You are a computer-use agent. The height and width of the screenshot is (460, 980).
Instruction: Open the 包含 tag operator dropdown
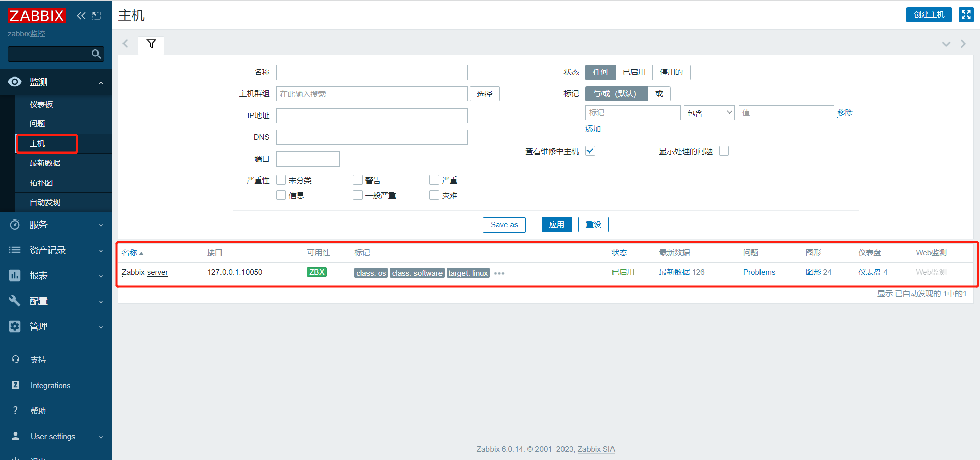click(709, 113)
